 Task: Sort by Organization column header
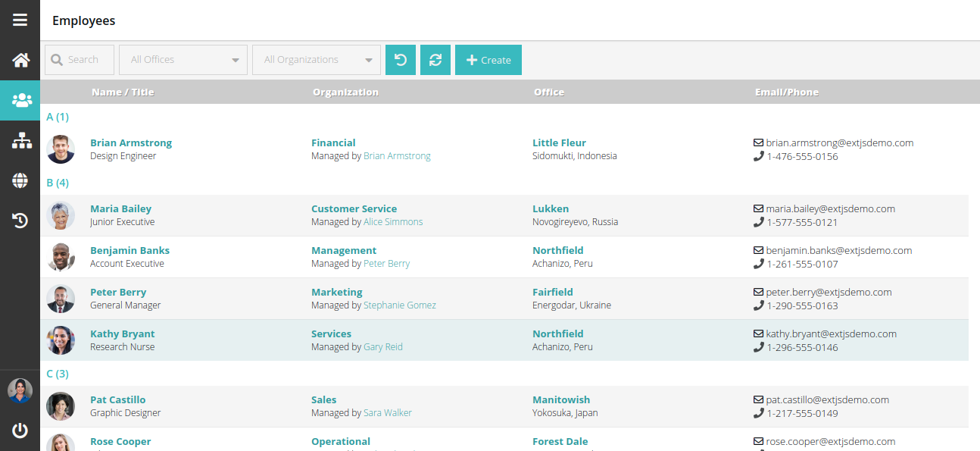click(345, 92)
